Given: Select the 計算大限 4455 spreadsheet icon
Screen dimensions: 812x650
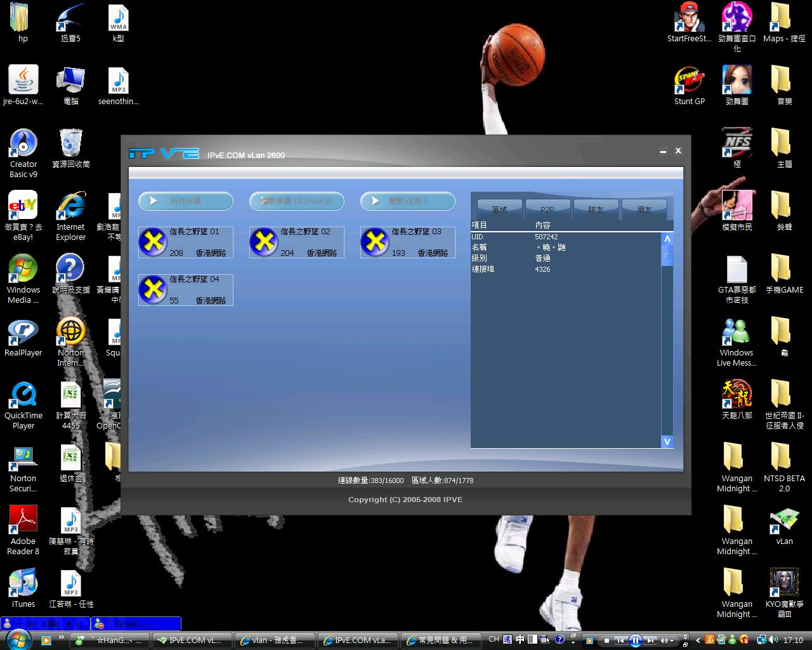Looking at the screenshot, I should (x=70, y=404).
